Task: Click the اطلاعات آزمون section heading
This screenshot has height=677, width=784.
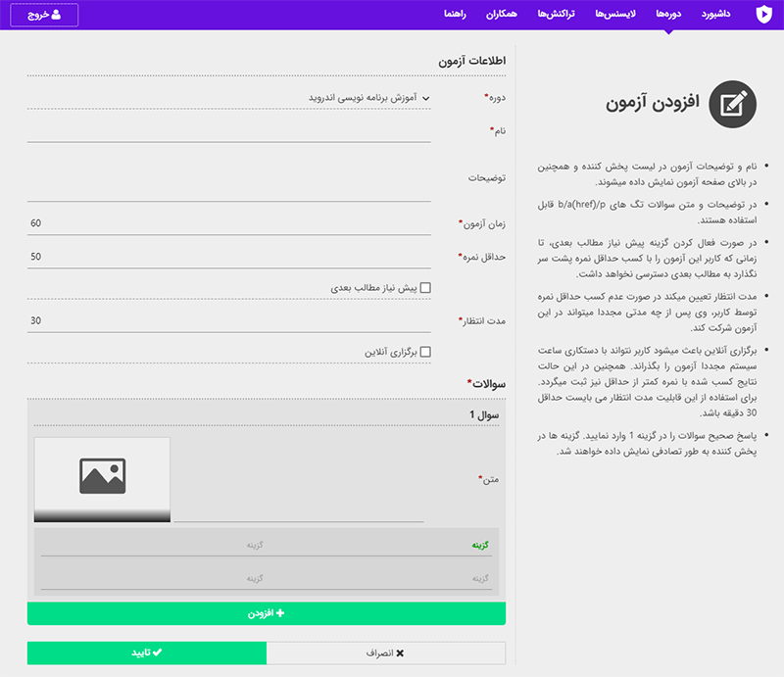Action: click(472, 61)
